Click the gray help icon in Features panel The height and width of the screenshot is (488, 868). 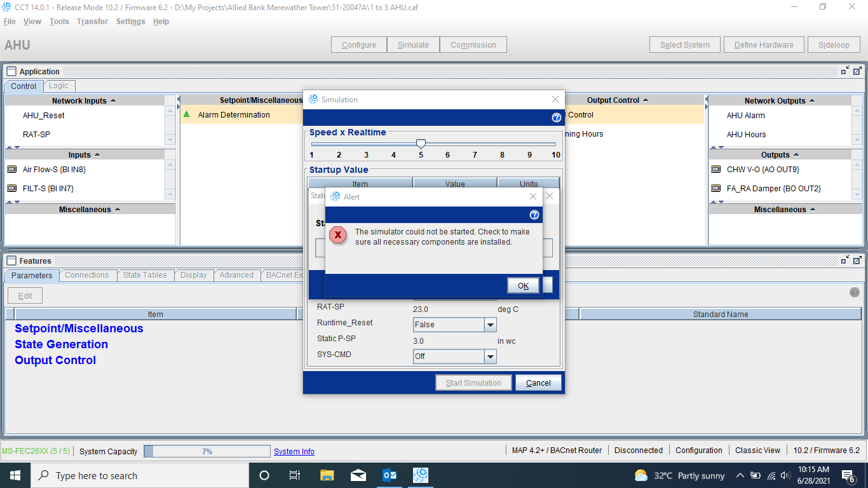[855, 292]
